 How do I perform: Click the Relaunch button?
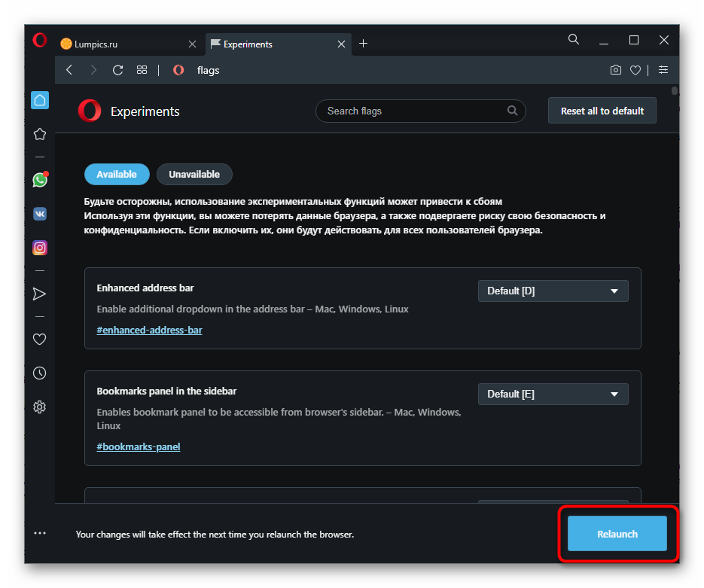click(x=617, y=534)
